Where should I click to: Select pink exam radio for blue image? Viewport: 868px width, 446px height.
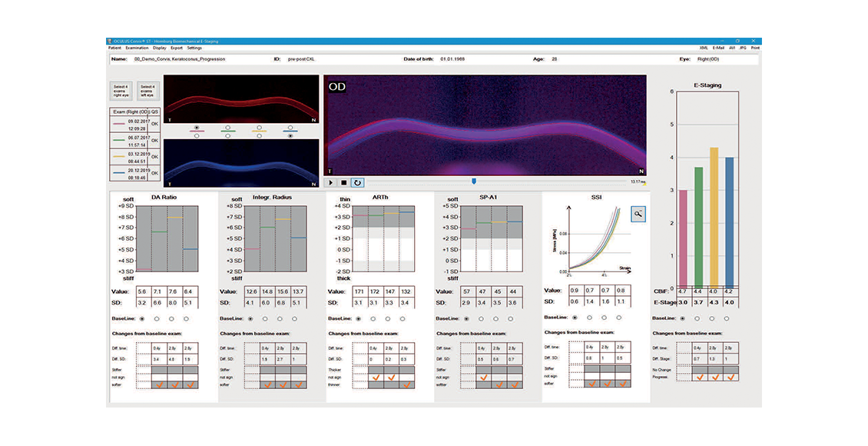(x=197, y=136)
